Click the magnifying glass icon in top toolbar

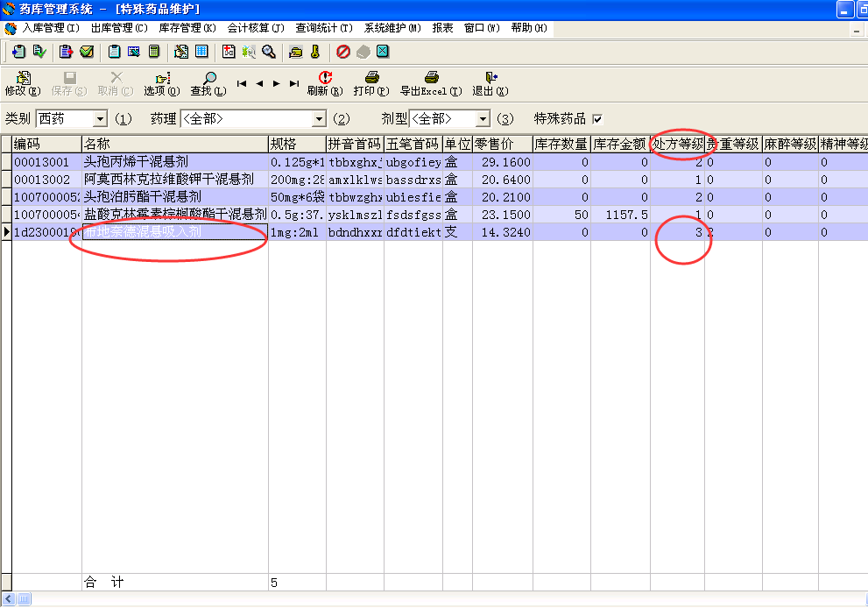tap(269, 52)
